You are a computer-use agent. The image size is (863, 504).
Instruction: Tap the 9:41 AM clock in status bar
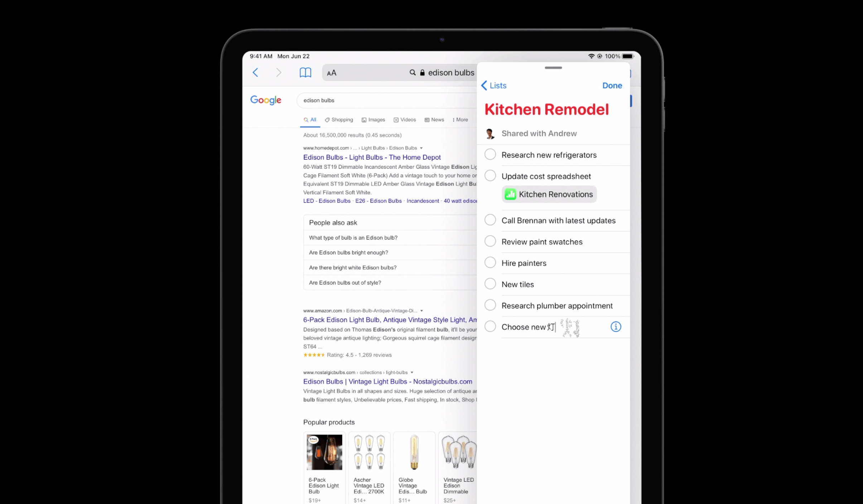coord(261,56)
